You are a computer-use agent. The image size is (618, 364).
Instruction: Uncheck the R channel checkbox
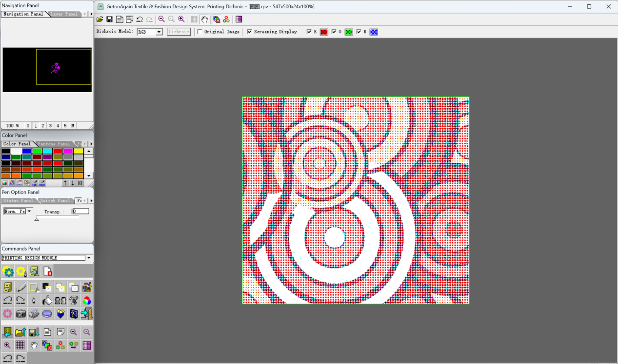[309, 32]
